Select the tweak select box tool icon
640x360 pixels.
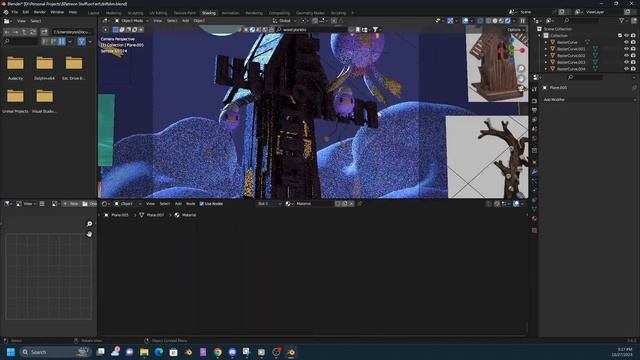coord(116,30)
